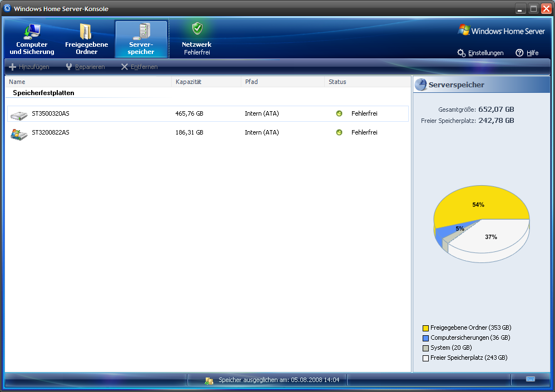This screenshot has height=392, width=555.
Task: Click the Einstellungen gear icon
Action: pyautogui.click(x=461, y=53)
